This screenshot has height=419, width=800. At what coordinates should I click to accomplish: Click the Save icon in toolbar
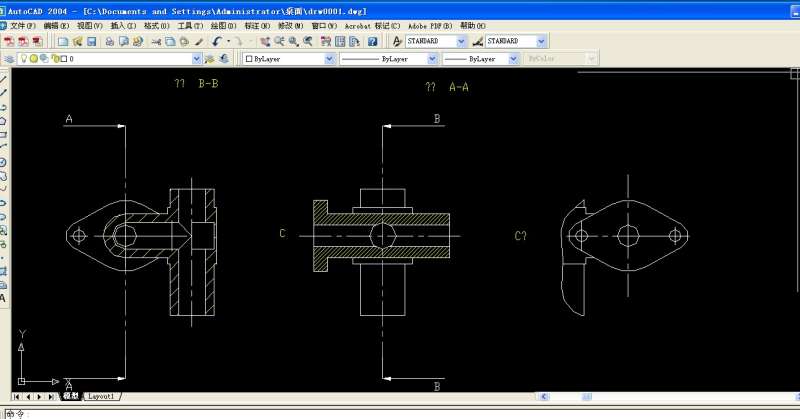pos(91,42)
